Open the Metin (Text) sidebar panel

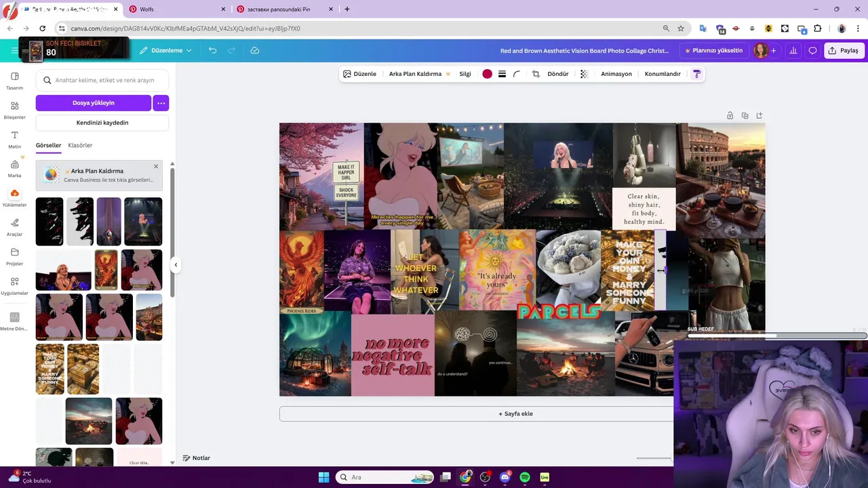point(14,139)
